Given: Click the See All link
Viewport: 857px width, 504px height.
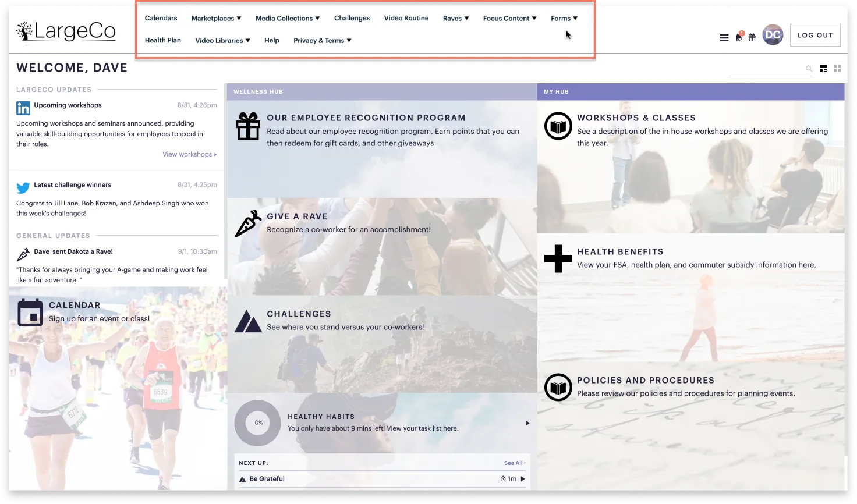Looking at the screenshot, I should (x=515, y=463).
